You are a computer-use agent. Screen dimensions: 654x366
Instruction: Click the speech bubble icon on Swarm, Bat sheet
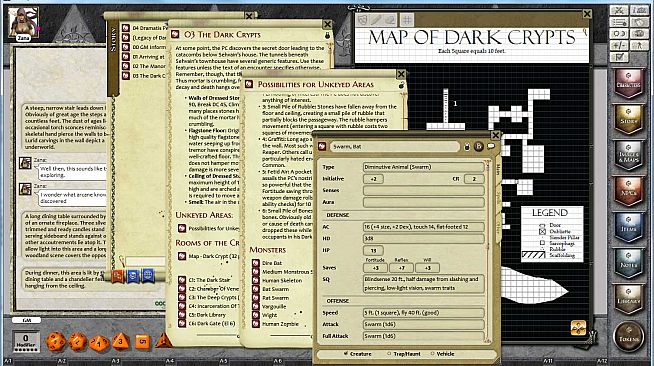pyautogui.click(x=491, y=146)
